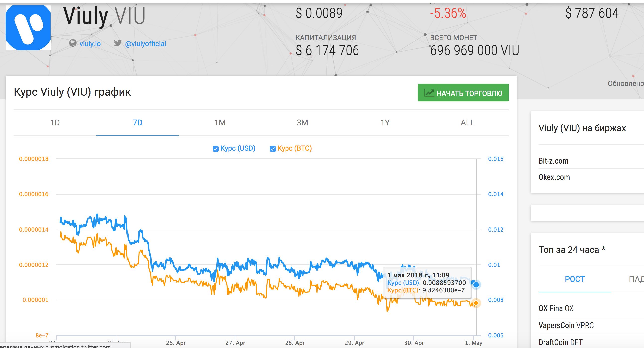
Task: Show the 1Y chart range
Action: pyautogui.click(x=385, y=123)
